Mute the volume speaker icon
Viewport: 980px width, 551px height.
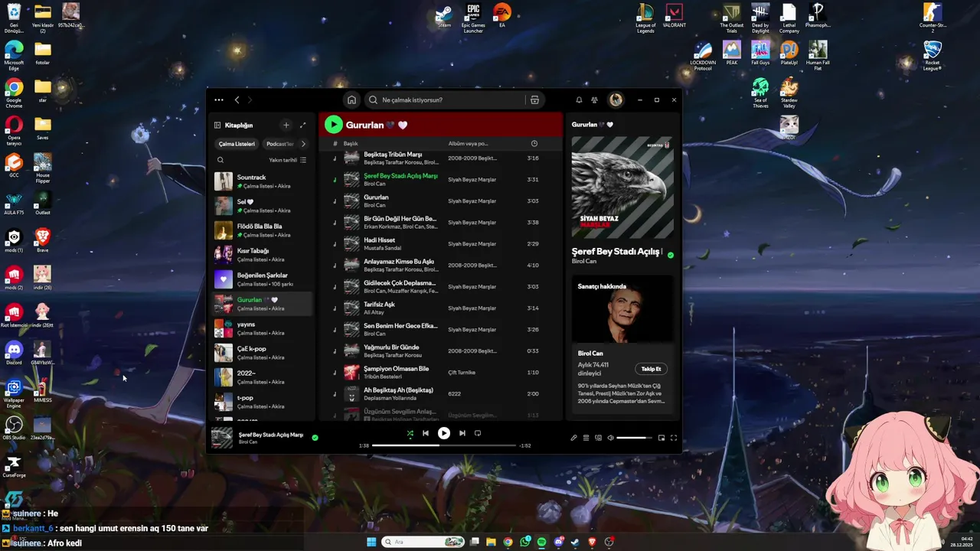click(x=610, y=438)
